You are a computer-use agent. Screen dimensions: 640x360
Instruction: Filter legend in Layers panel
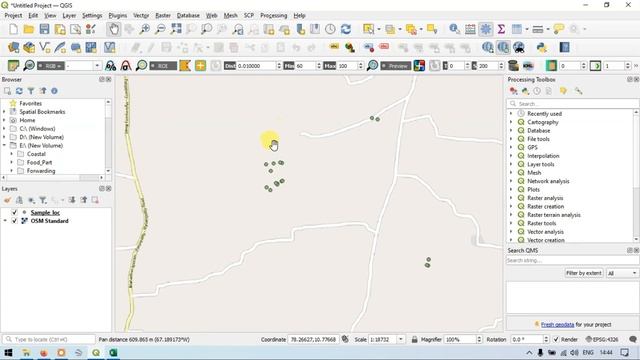[43, 200]
